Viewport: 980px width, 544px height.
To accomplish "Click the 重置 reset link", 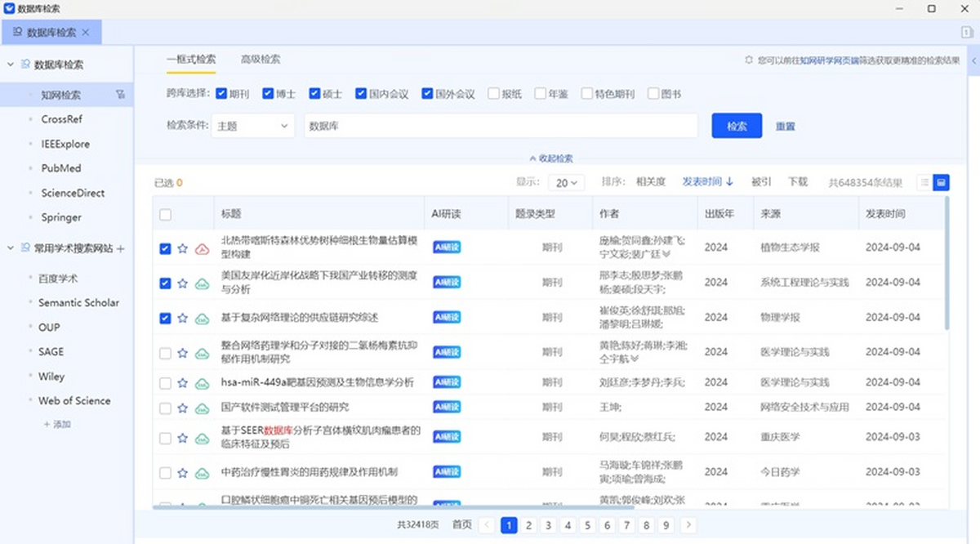I will coord(785,127).
